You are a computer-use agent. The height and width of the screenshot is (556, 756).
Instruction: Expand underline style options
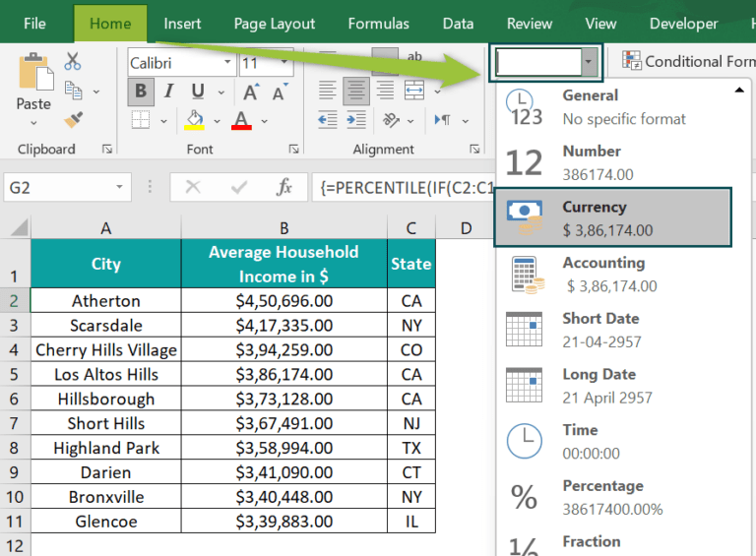pyautogui.click(x=220, y=93)
